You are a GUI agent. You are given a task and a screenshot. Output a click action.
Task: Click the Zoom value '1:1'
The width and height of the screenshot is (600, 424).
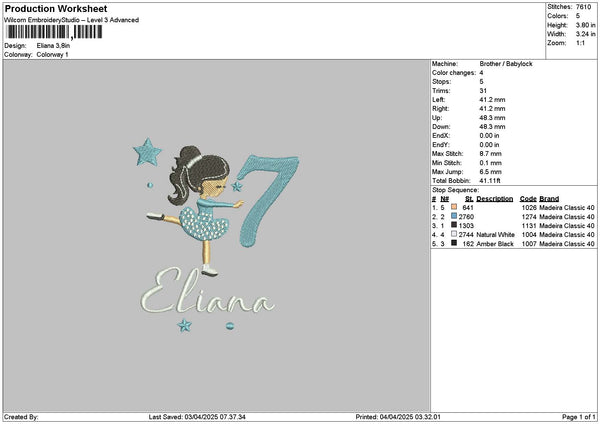click(580, 43)
